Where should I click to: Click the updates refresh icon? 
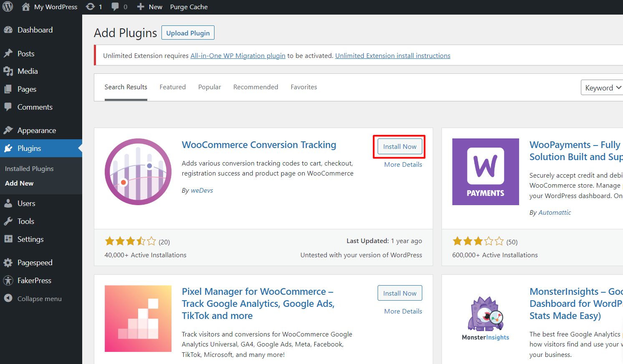90,7
